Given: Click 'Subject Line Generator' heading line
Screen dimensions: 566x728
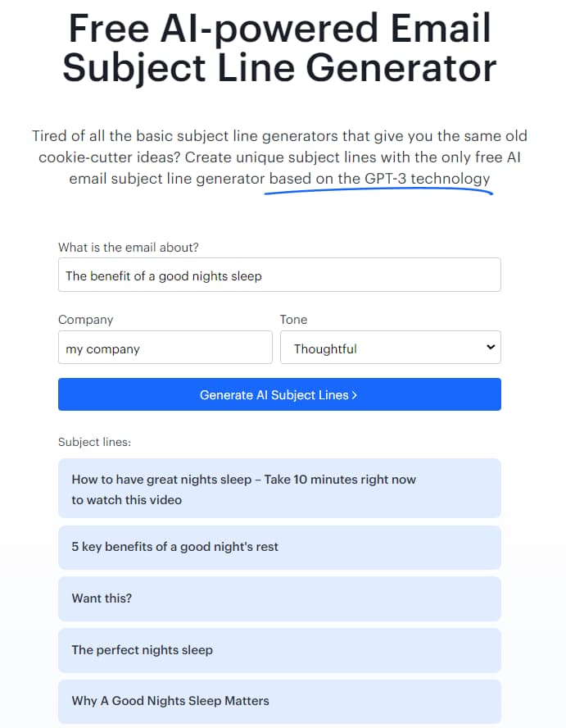Looking at the screenshot, I should point(279,68).
